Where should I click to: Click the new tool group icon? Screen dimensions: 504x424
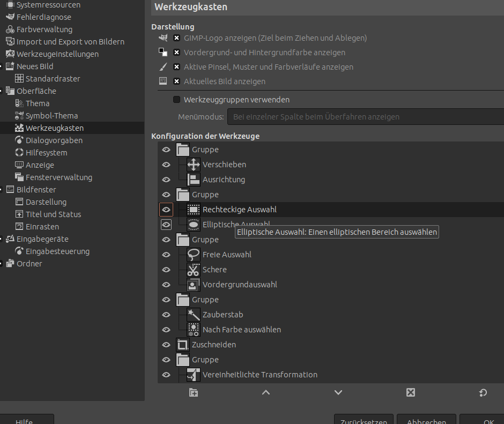194,393
